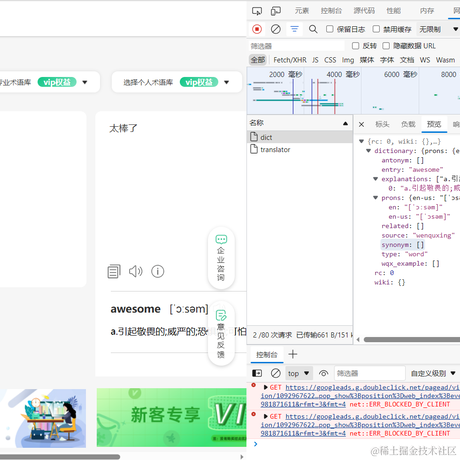Viewport: 460px width, 460px height.
Task: Select 控制台 drawer tab
Action: (267, 355)
